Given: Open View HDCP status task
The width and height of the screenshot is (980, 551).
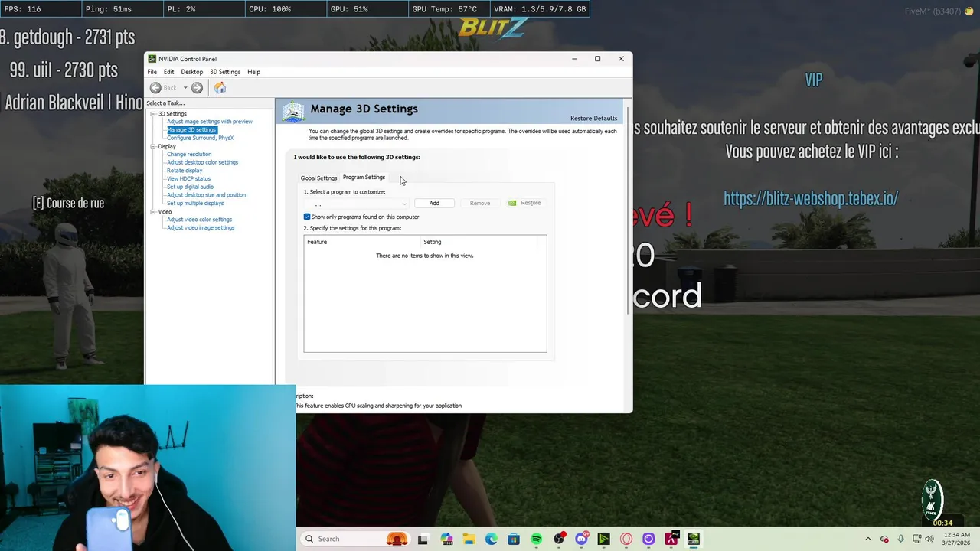Looking at the screenshot, I should (188, 179).
